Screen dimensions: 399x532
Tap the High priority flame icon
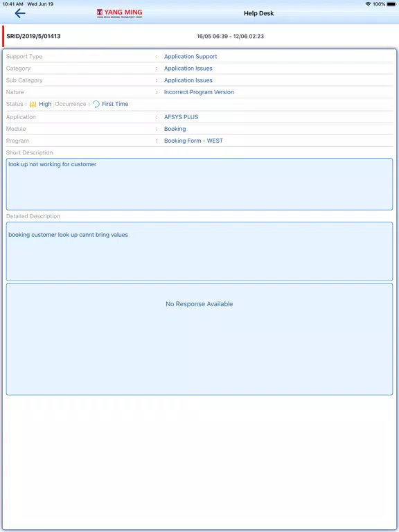pos(33,104)
